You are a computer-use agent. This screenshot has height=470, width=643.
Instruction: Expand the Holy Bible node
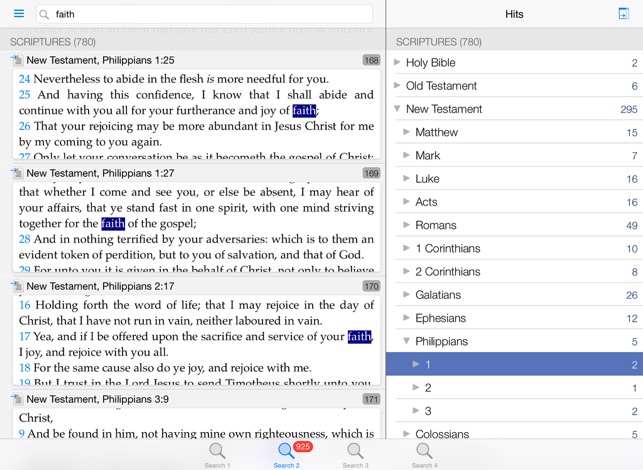397,62
